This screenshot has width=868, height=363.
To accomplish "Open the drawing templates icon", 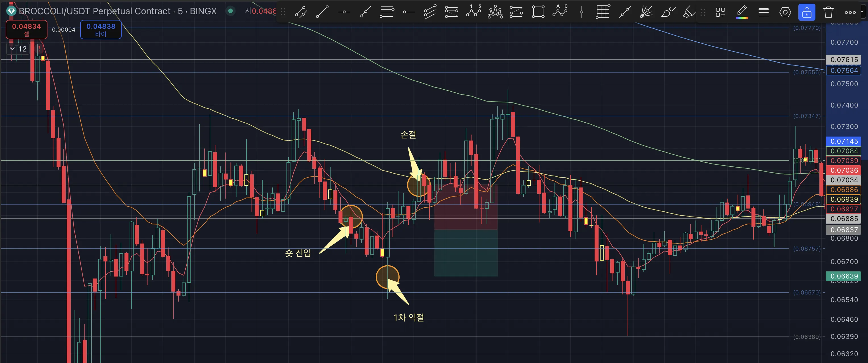I will point(720,13).
